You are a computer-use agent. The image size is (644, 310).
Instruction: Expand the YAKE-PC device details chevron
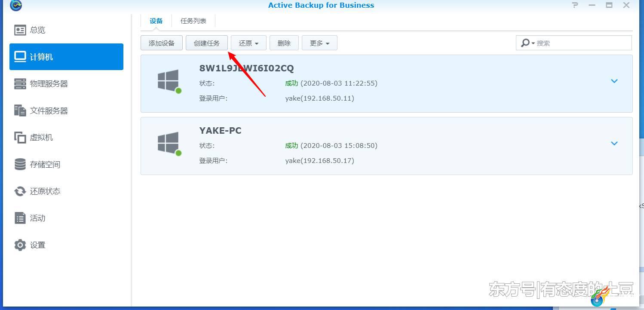click(x=614, y=143)
